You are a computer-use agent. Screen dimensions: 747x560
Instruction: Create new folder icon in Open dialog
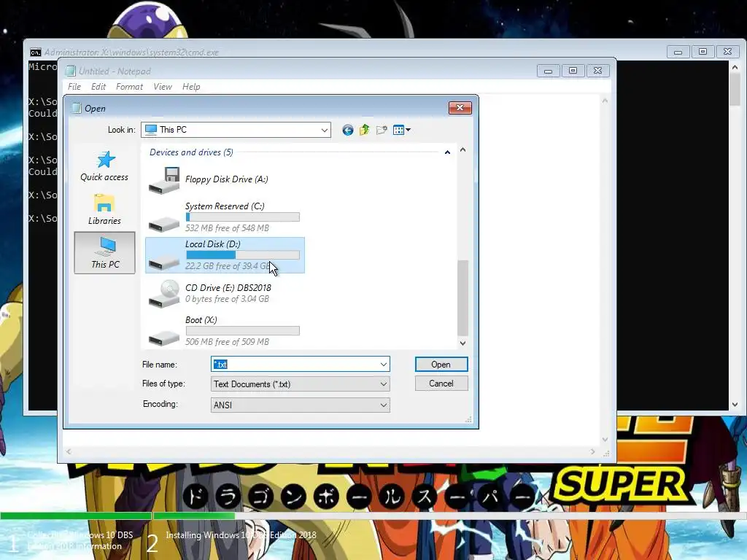[382, 130]
